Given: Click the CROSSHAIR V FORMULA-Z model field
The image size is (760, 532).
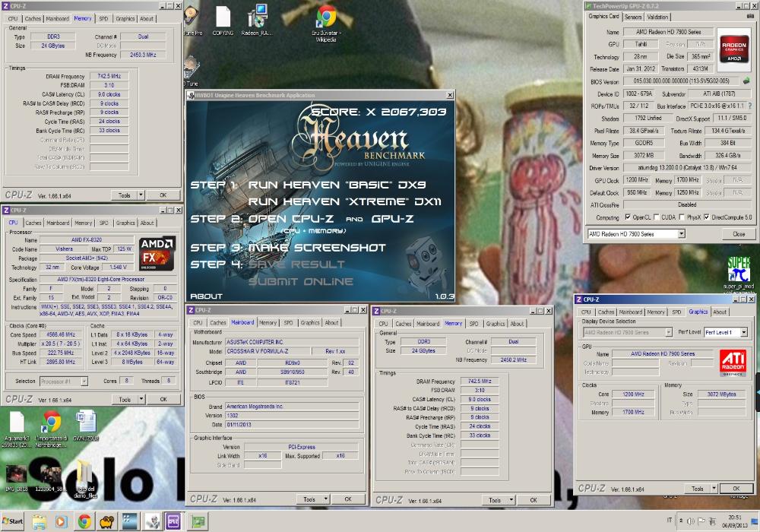Looking at the screenshot, I should 267,351.
